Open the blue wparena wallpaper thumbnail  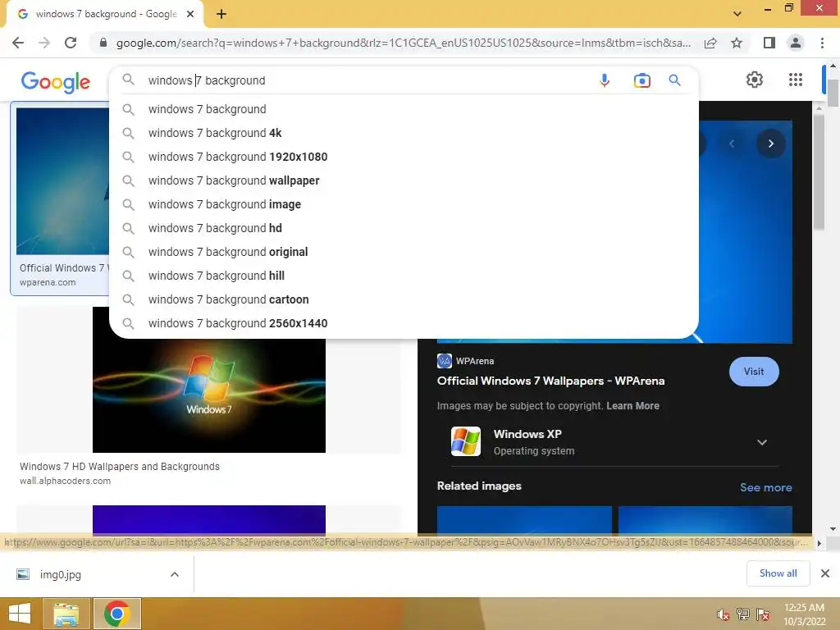[62, 181]
